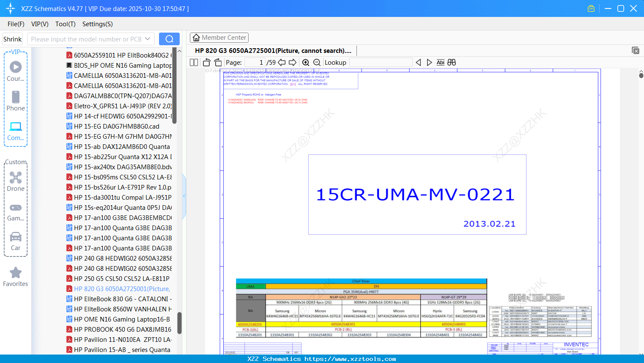This screenshot has height=363, width=644.
Task: Open the VIP(V) menu
Action: [x=40, y=24]
